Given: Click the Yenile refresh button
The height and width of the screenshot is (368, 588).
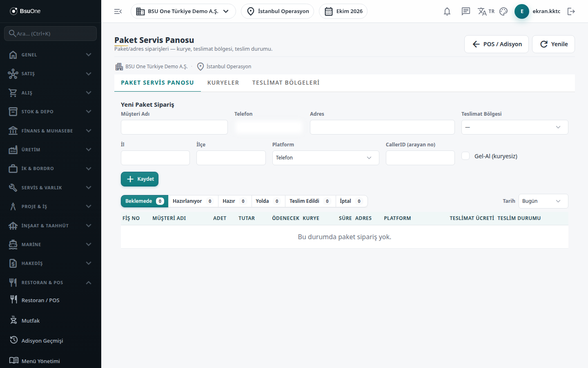Looking at the screenshot, I should pos(553,44).
